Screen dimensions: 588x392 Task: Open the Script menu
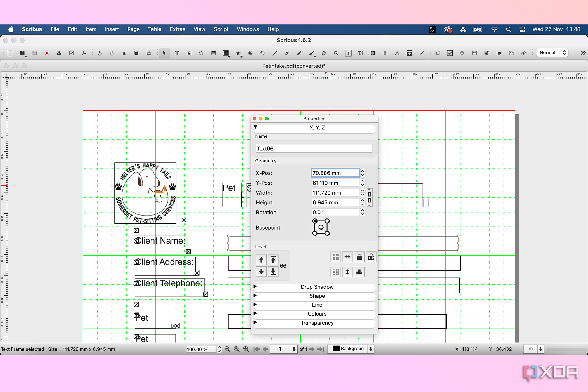coord(221,29)
